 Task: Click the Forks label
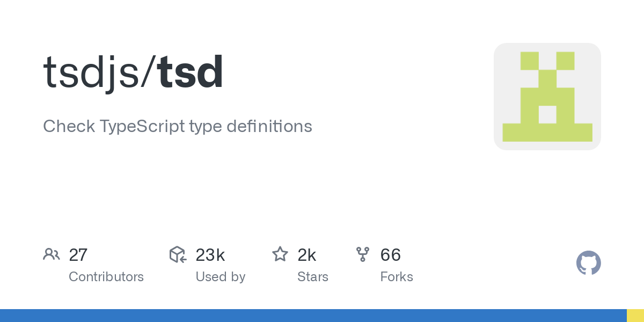pyautogui.click(x=397, y=277)
